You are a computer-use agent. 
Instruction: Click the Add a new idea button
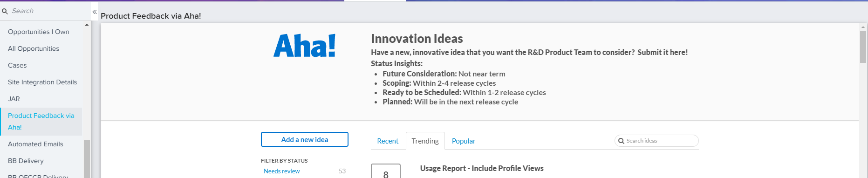305,139
